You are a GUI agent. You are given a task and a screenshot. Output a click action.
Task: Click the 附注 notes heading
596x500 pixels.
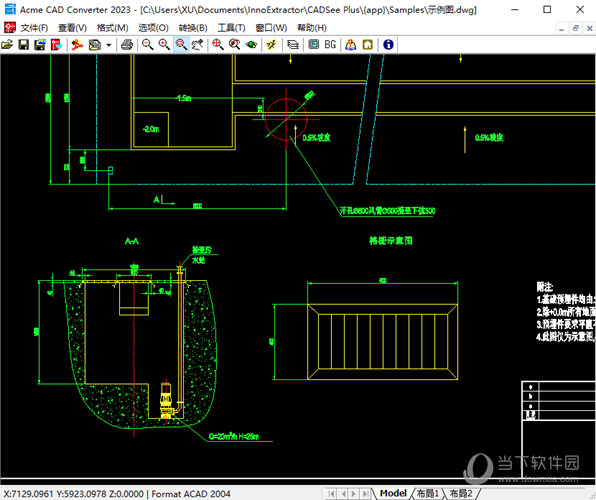tap(545, 287)
